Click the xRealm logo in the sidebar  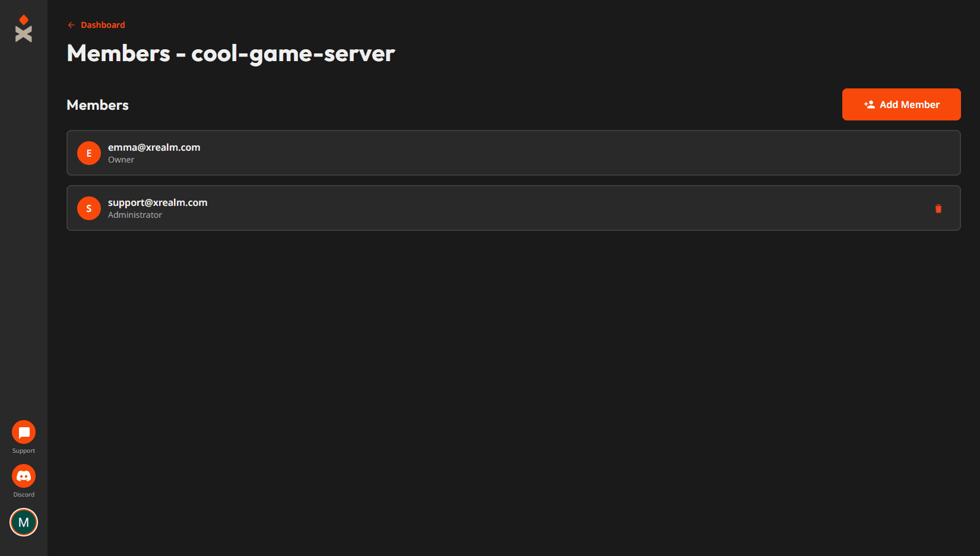24,28
